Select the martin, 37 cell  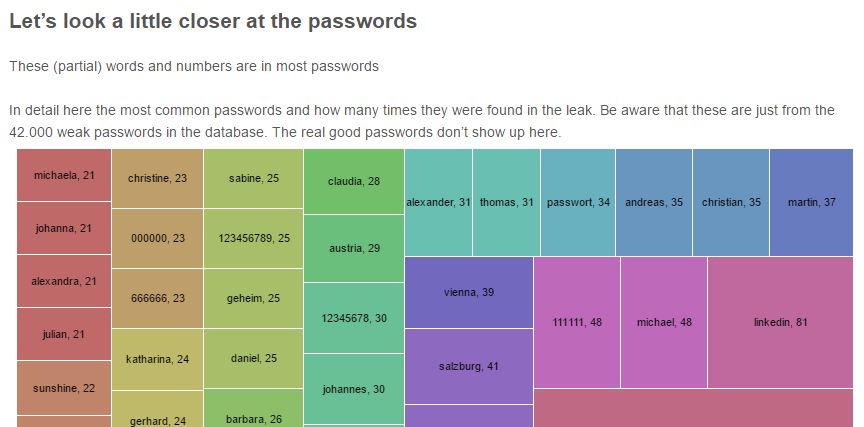pyautogui.click(x=811, y=202)
